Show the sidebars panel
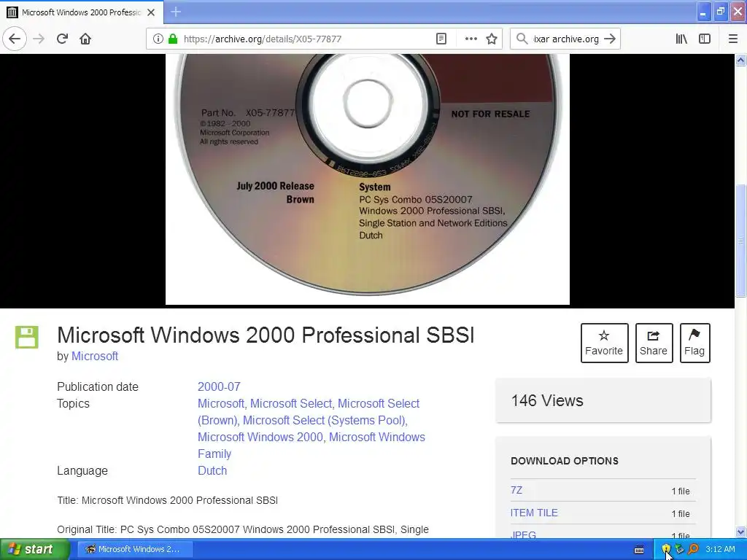The image size is (747, 560). (x=705, y=39)
